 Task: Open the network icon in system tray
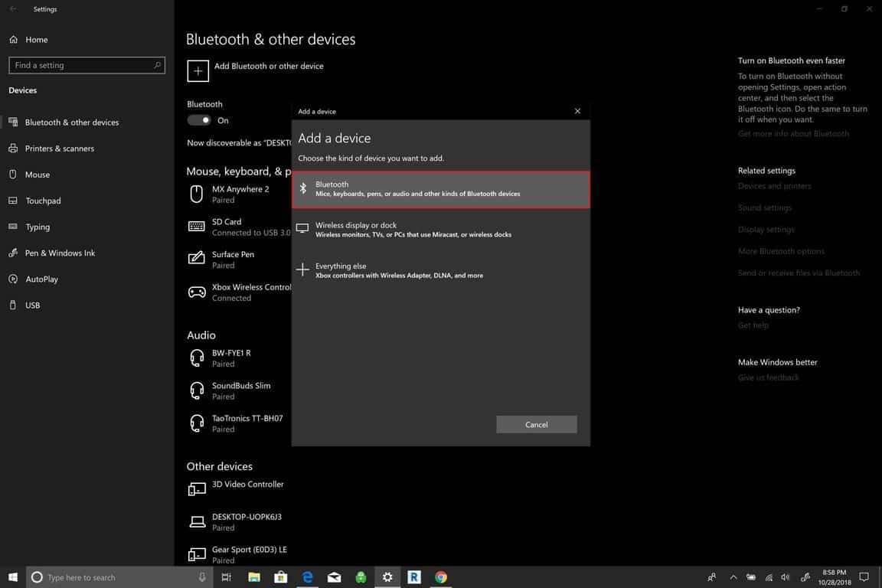769,577
